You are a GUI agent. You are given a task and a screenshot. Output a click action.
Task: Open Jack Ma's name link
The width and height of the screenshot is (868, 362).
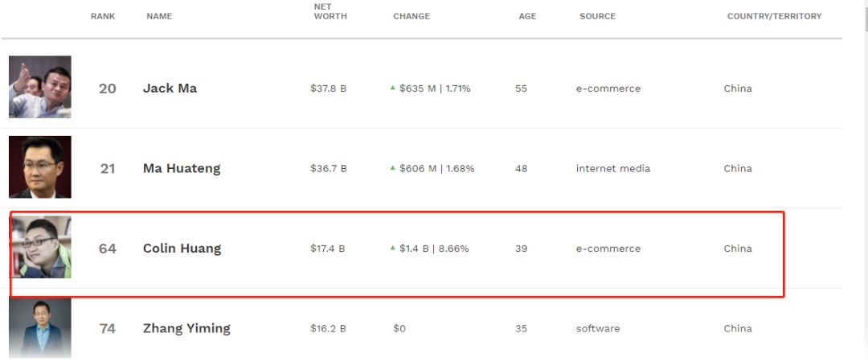pyautogui.click(x=170, y=88)
